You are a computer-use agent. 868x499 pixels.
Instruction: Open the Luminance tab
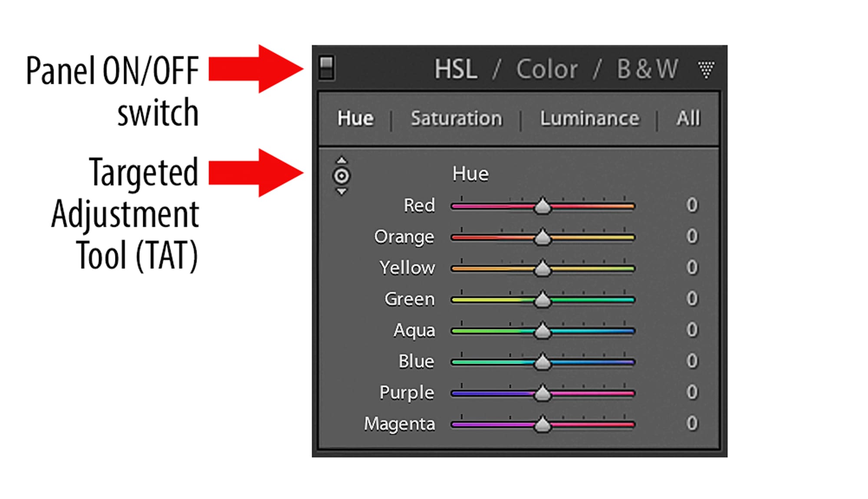(589, 118)
